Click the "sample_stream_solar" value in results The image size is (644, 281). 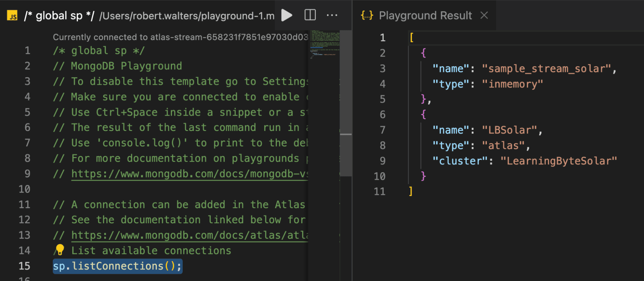[x=546, y=69]
